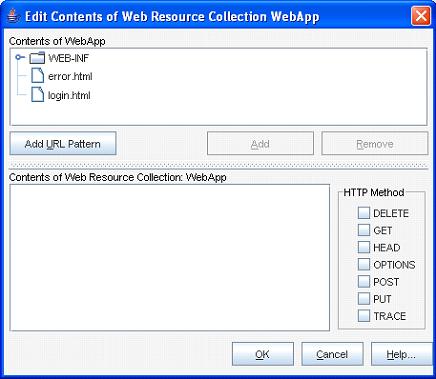Click the Remove button
This screenshot has width=436, height=379.
[375, 144]
